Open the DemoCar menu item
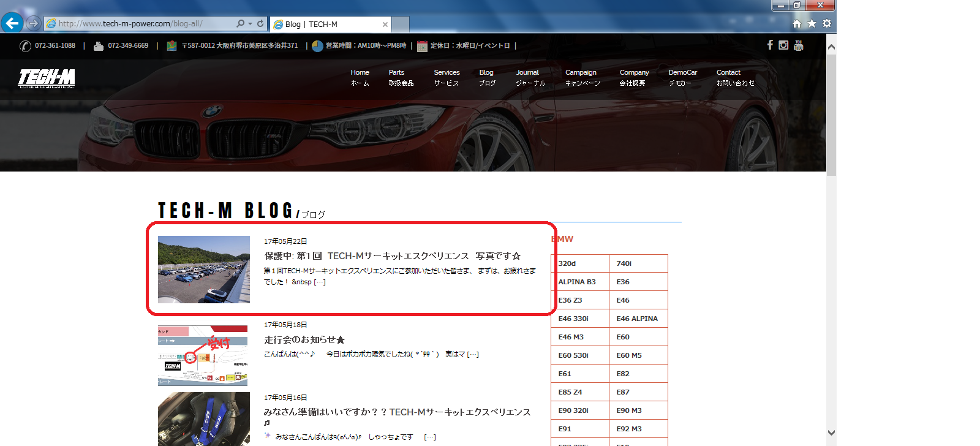Screen dimensions: 980x446 point(682,77)
